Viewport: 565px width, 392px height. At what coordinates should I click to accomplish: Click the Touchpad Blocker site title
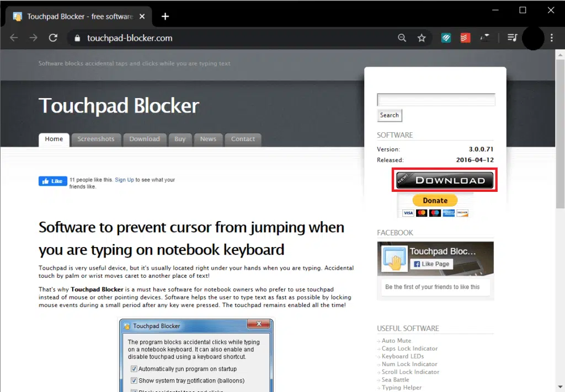[119, 106]
